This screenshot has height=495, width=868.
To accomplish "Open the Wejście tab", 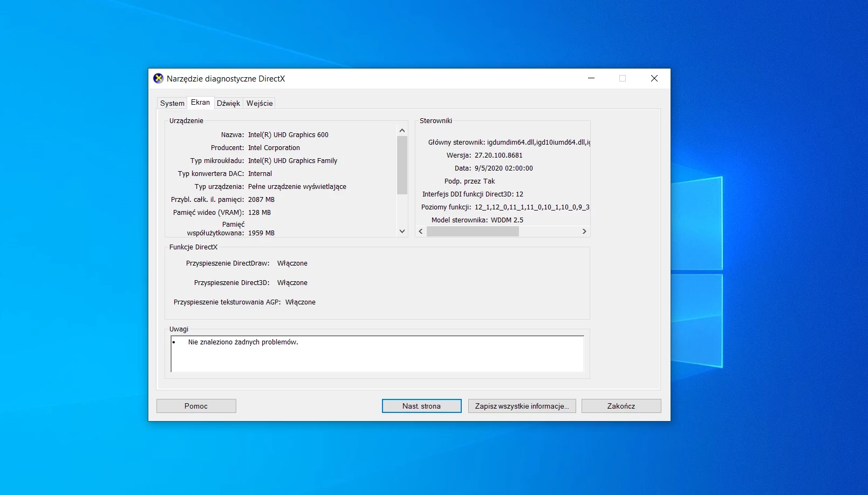I will pyautogui.click(x=259, y=103).
